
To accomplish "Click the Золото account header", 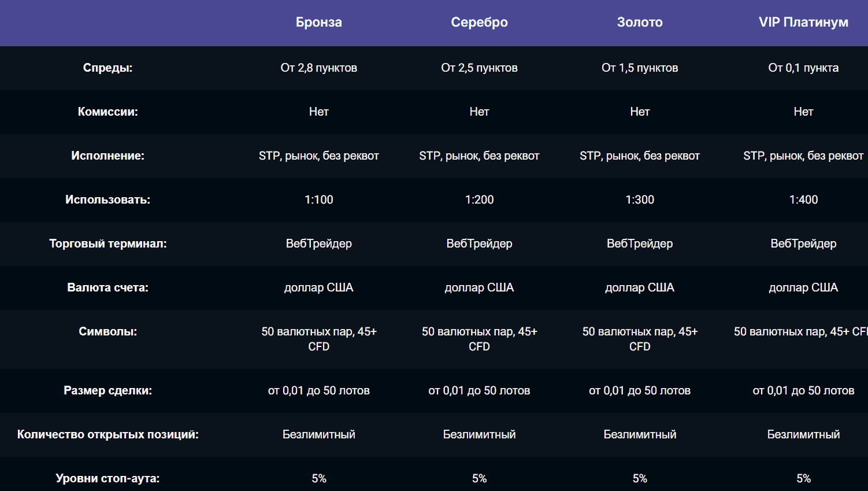I will (x=640, y=23).
